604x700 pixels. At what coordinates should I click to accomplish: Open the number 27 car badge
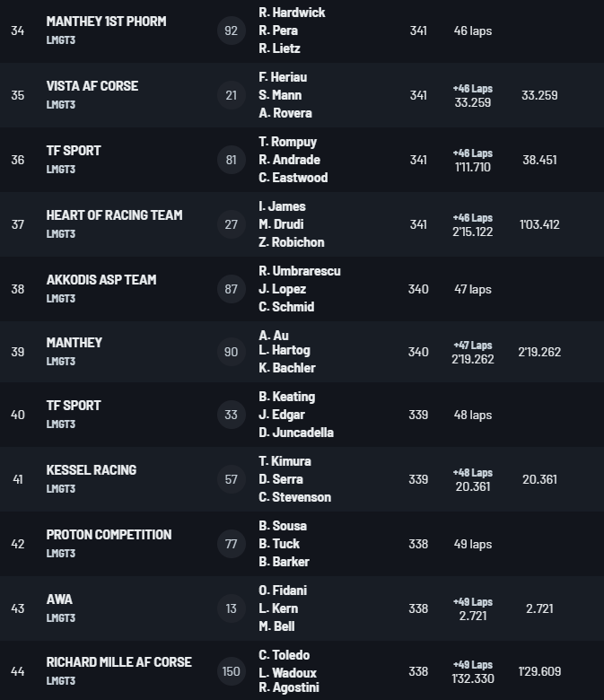pos(232,224)
